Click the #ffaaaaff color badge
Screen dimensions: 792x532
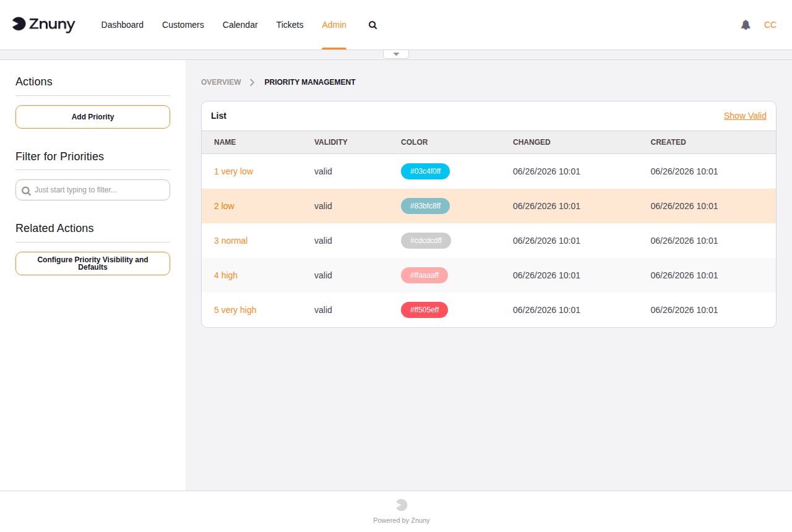(424, 275)
